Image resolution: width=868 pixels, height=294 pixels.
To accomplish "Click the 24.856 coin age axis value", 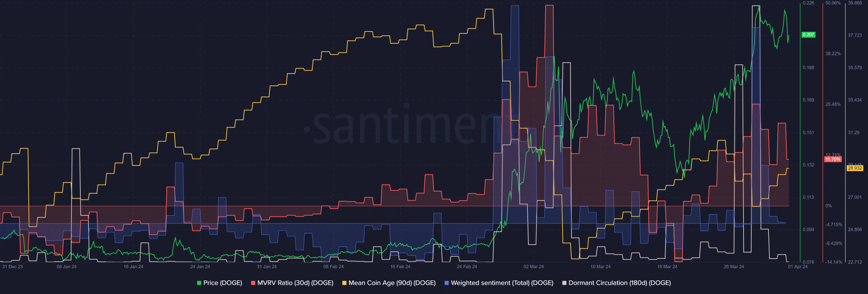I will (855, 230).
